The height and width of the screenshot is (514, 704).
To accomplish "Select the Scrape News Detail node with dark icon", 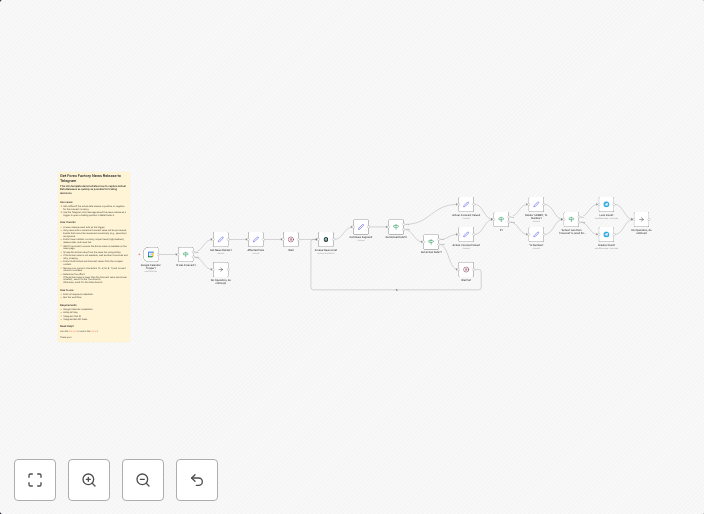I will click(x=326, y=240).
